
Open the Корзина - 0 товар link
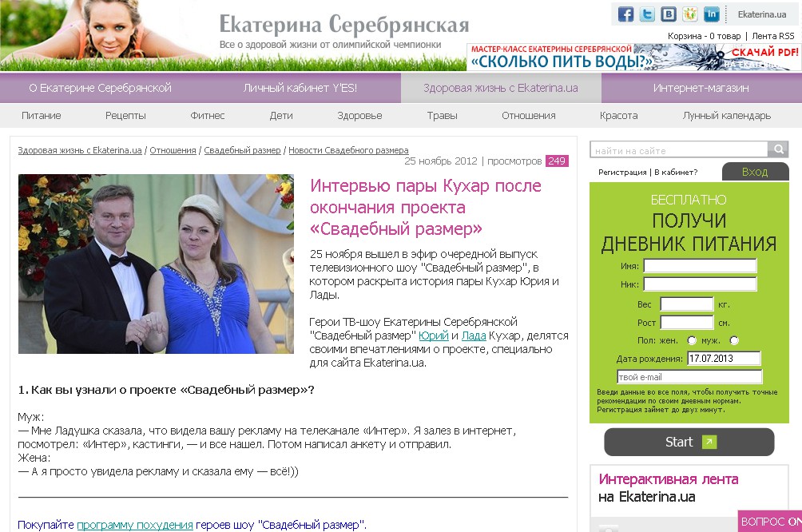(x=704, y=36)
